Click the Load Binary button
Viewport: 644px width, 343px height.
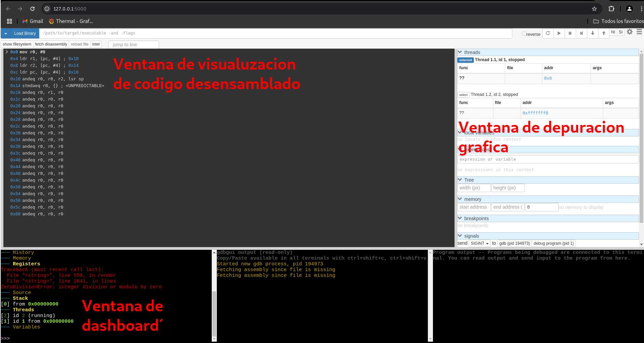pos(25,33)
